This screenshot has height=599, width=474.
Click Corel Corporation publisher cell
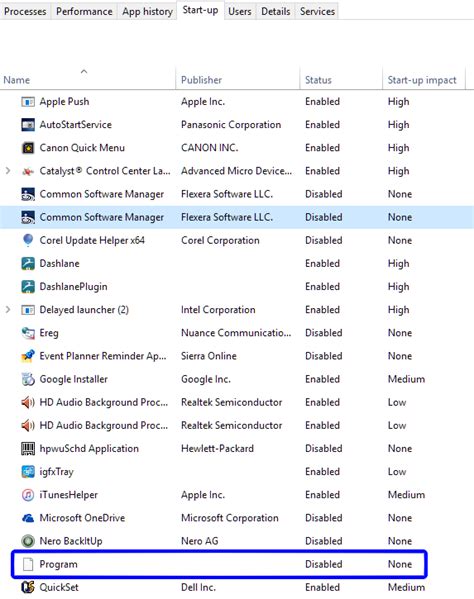click(220, 240)
